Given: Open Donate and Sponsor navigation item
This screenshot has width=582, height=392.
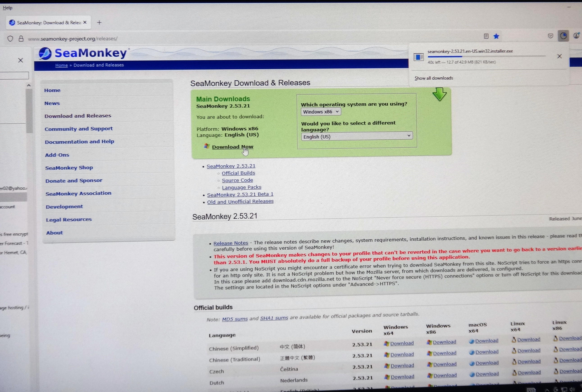Looking at the screenshot, I should pos(74,180).
